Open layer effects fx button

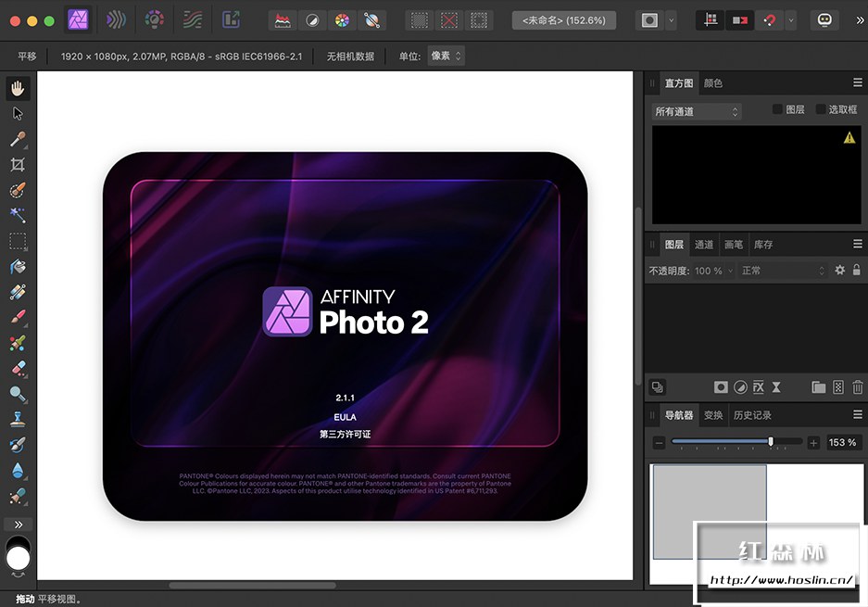coord(759,387)
